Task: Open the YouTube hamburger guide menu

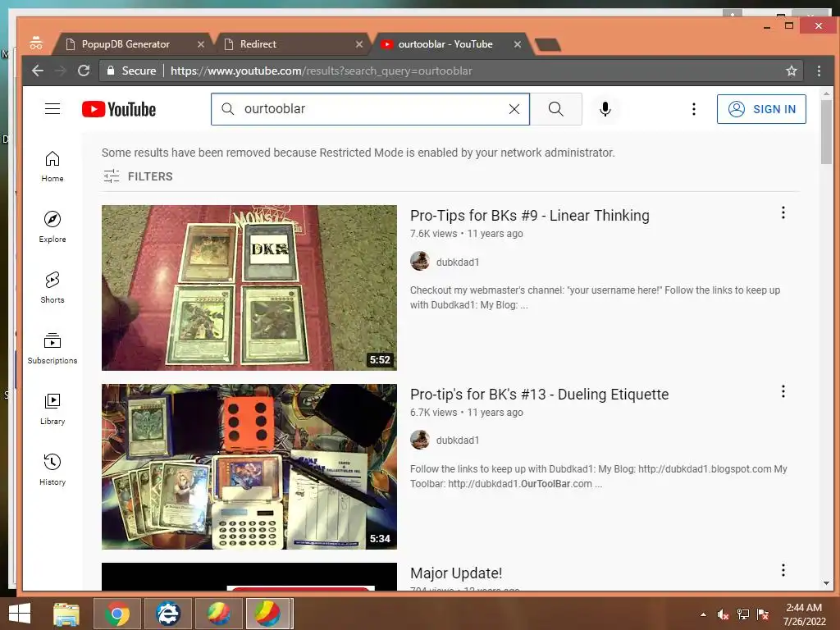Action: (x=52, y=109)
